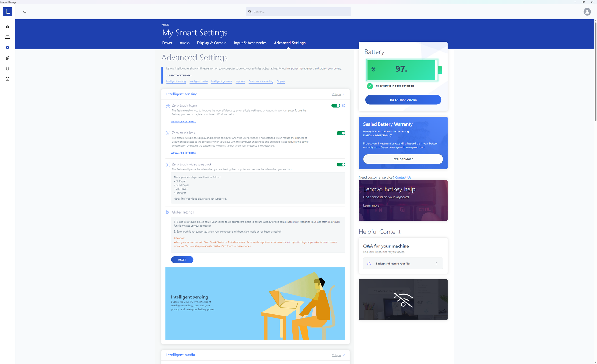Open device settings gear icon in the sidebar

pyautogui.click(x=7, y=48)
